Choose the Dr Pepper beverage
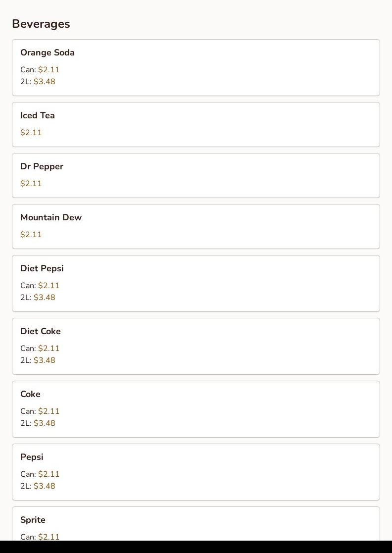The height and width of the screenshot is (553, 392). (196, 175)
